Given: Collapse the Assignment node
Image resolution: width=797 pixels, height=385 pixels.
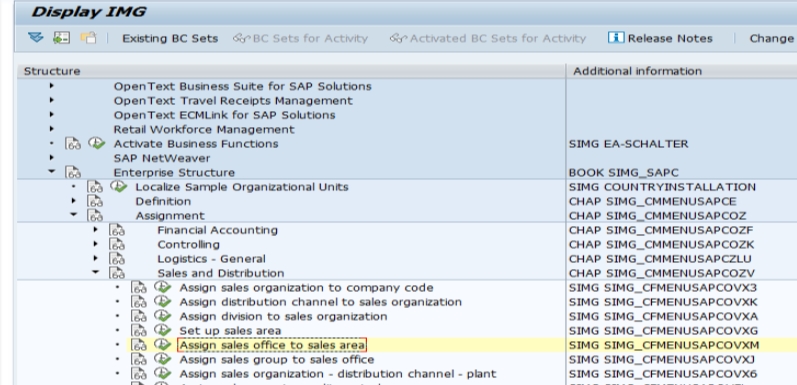Looking at the screenshot, I should point(73,215).
